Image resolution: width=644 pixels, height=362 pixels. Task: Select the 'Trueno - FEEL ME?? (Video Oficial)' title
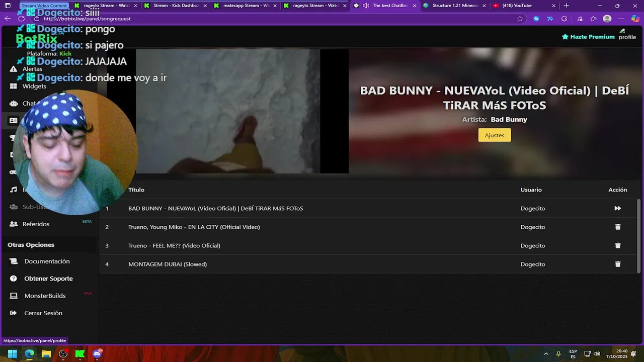174,245
